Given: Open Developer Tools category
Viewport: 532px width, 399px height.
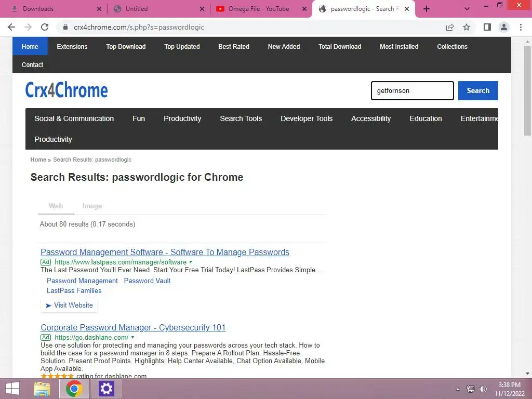Looking at the screenshot, I should coord(307,118).
